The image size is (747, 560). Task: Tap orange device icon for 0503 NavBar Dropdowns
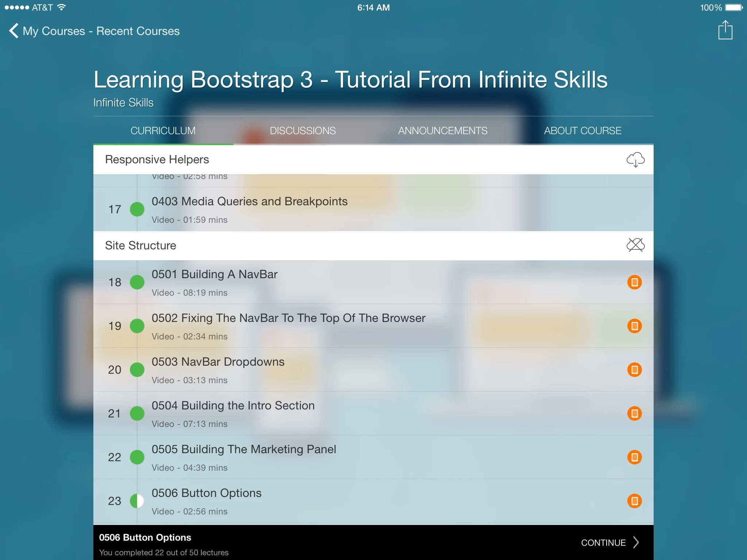635,370
